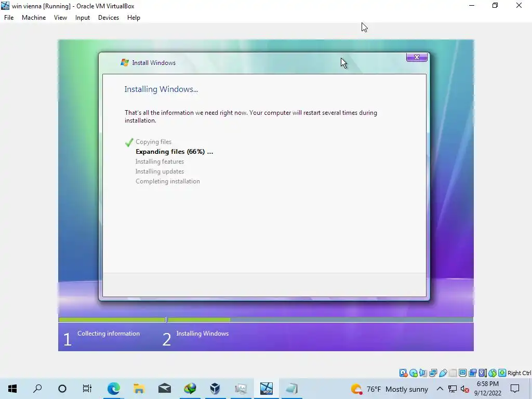Click the Right Ctrl host key label
Screen dimensions: 532x399
coord(519,373)
